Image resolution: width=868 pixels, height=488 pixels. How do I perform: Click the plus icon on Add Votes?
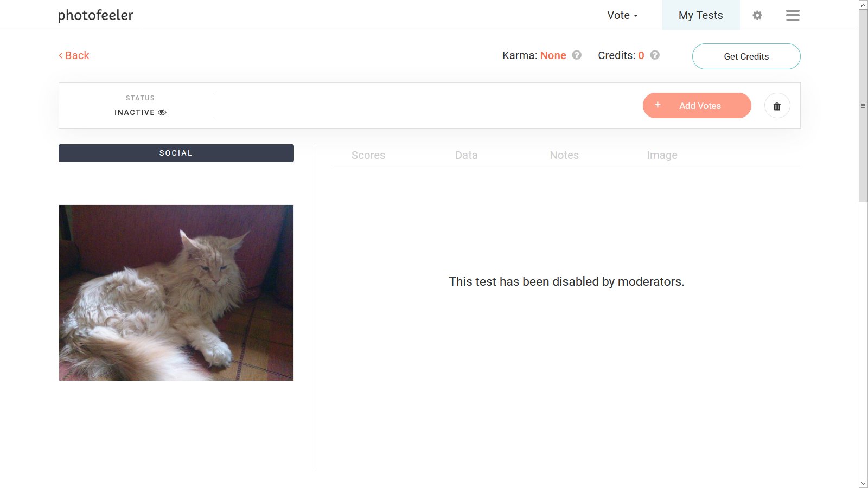(658, 105)
